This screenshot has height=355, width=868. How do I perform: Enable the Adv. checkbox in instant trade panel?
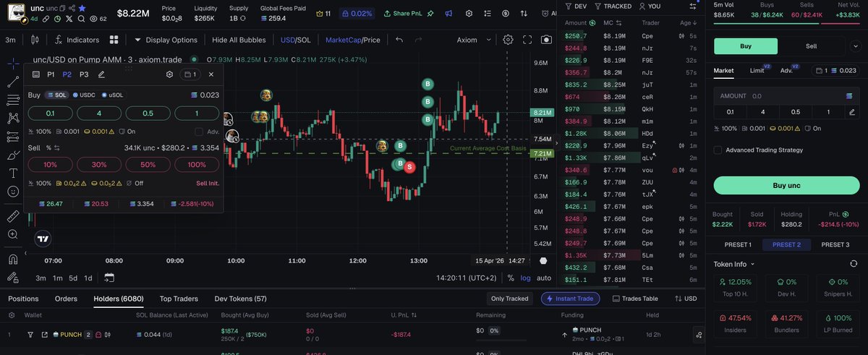tap(199, 132)
